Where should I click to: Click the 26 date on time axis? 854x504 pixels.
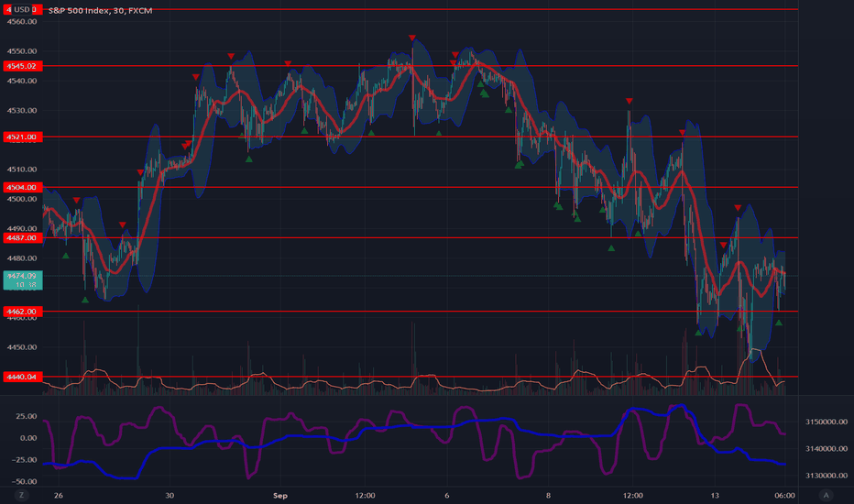point(59,495)
